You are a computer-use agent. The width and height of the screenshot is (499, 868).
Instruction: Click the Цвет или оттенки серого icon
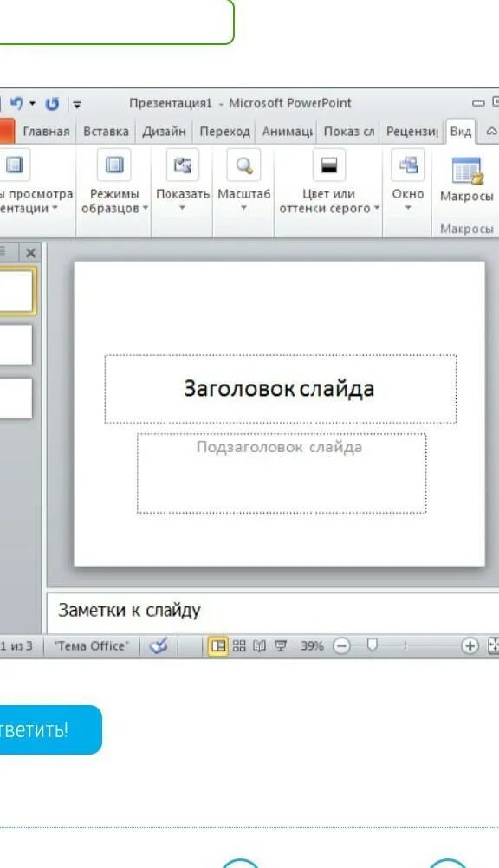[x=329, y=165]
